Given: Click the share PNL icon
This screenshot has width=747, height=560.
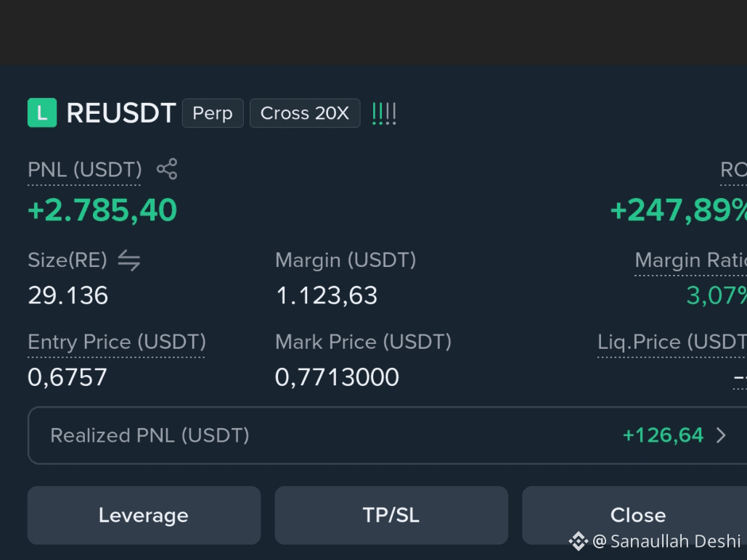Looking at the screenshot, I should 167,169.
